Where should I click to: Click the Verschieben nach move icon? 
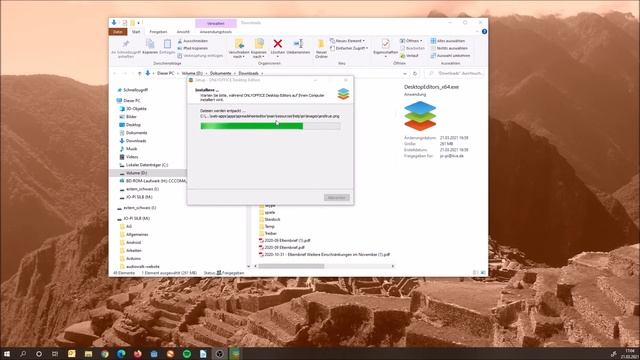(239, 44)
